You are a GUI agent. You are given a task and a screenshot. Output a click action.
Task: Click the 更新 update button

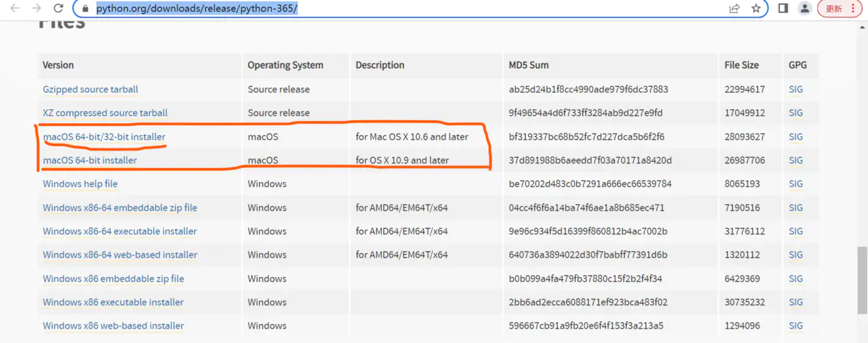[x=835, y=9]
